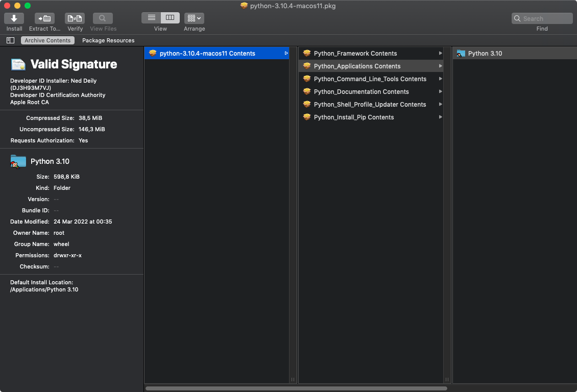Open the Arrange dropdown menu
The image size is (577, 392).
point(194,18)
